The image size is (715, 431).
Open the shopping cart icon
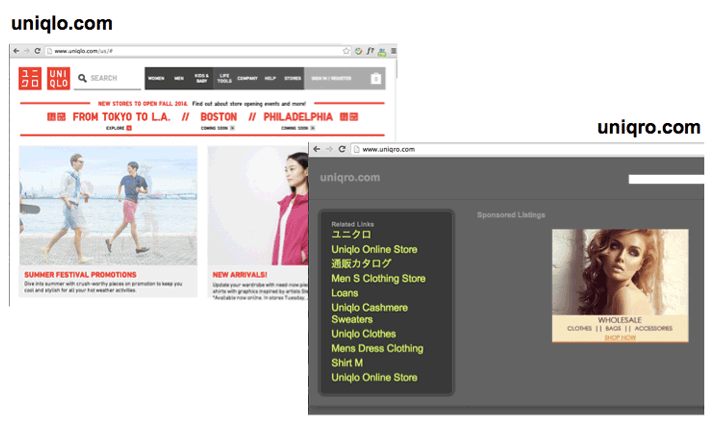click(x=376, y=78)
